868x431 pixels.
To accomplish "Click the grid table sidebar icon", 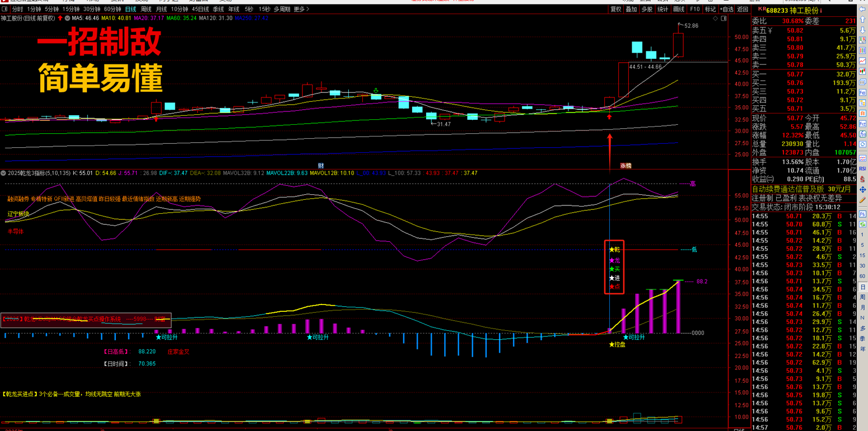I will coord(862,51).
